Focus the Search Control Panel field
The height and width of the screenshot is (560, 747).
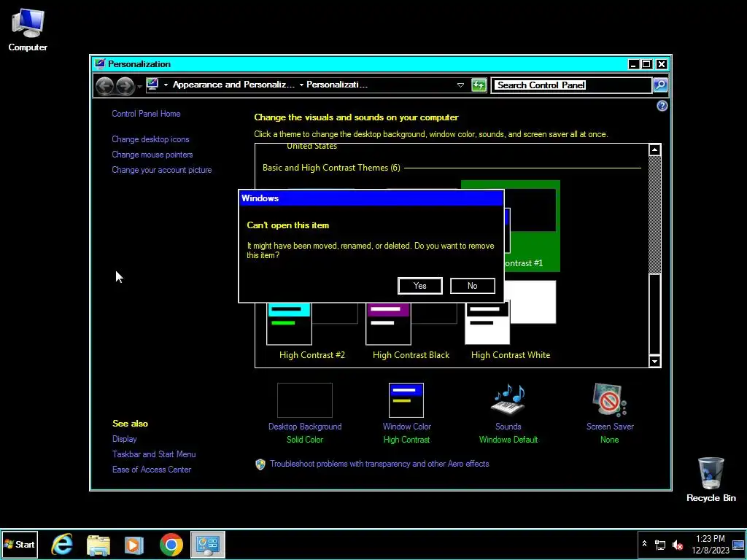click(x=571, y=85)
